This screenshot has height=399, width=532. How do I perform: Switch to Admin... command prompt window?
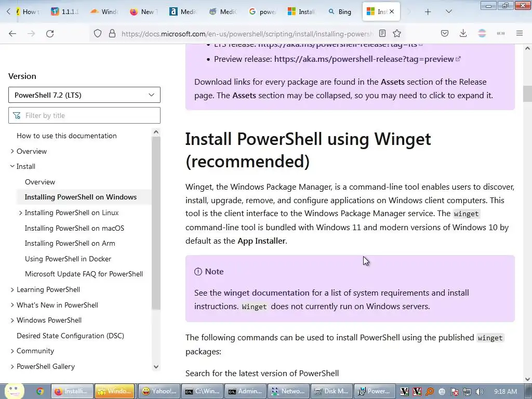click(246, 392)
